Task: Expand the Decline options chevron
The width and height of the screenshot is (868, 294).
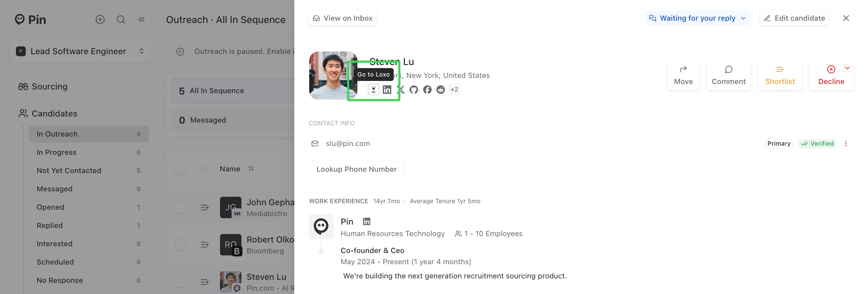Action: pos(847,68)
